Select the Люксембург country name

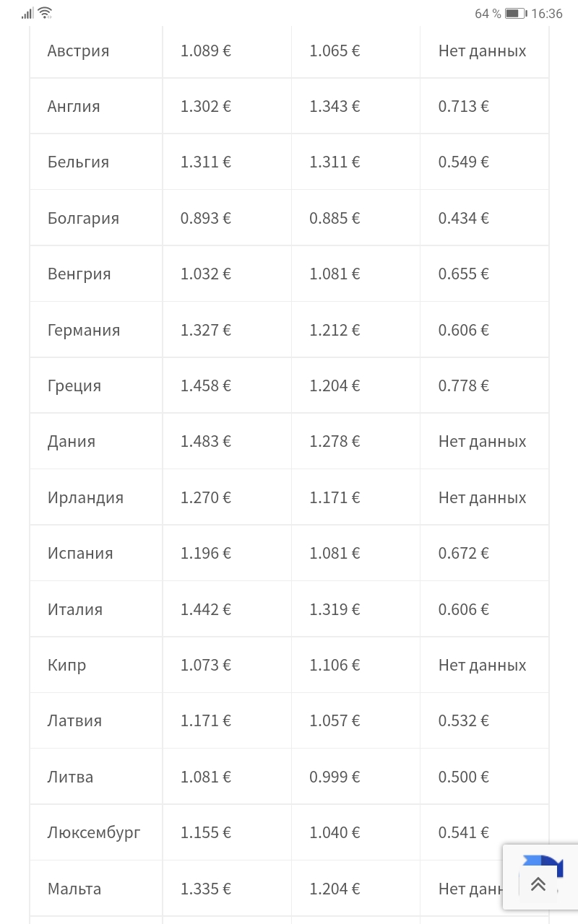(94, 832)
